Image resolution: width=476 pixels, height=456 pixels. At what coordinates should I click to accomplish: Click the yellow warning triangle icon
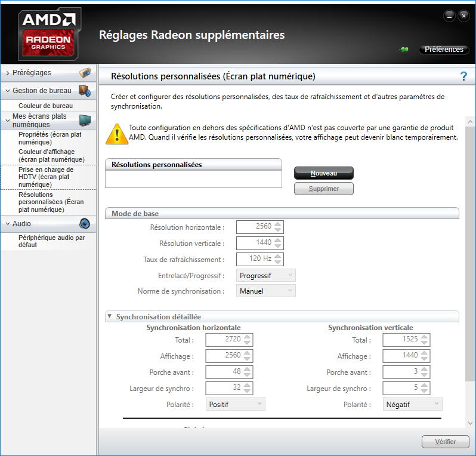[116, 133]
